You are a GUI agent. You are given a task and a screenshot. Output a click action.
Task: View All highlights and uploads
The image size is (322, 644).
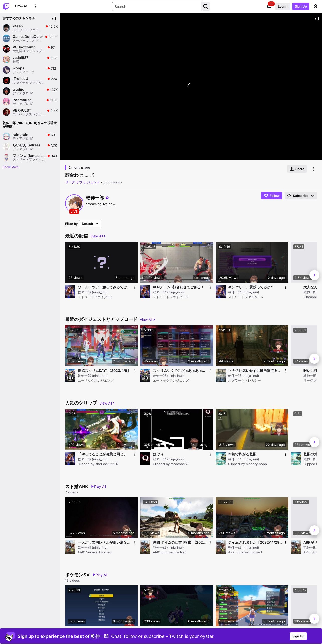coord(147,320)
